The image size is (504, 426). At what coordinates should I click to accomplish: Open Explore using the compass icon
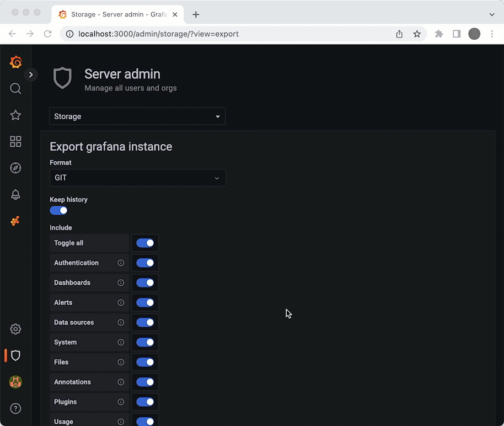tap(15, 168)
